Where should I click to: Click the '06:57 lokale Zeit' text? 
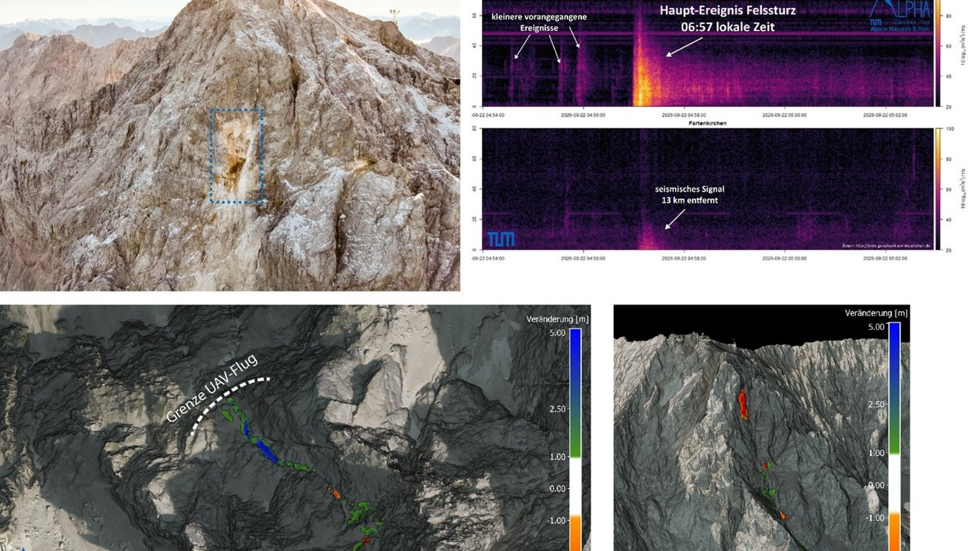[727, 27]
